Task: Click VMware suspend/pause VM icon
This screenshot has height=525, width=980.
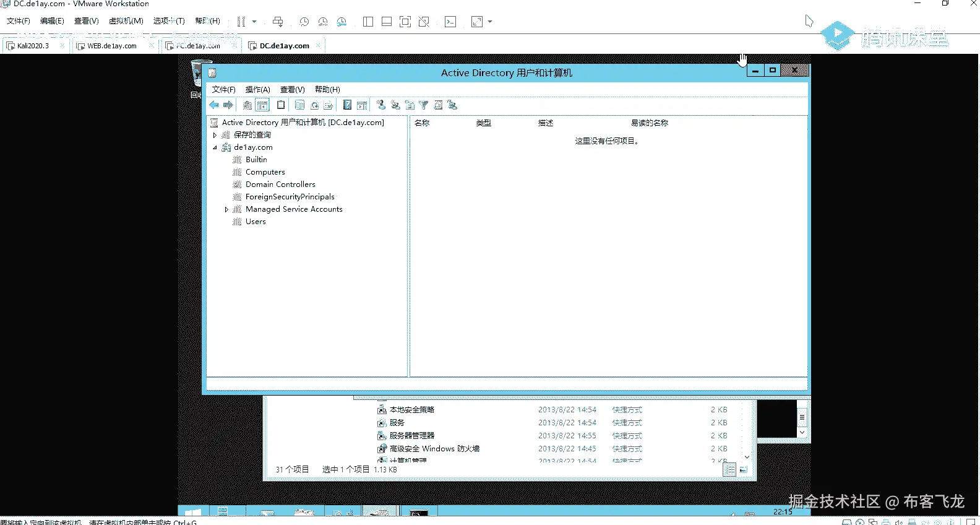Action: pyautogui.click(x=241, y=22)
